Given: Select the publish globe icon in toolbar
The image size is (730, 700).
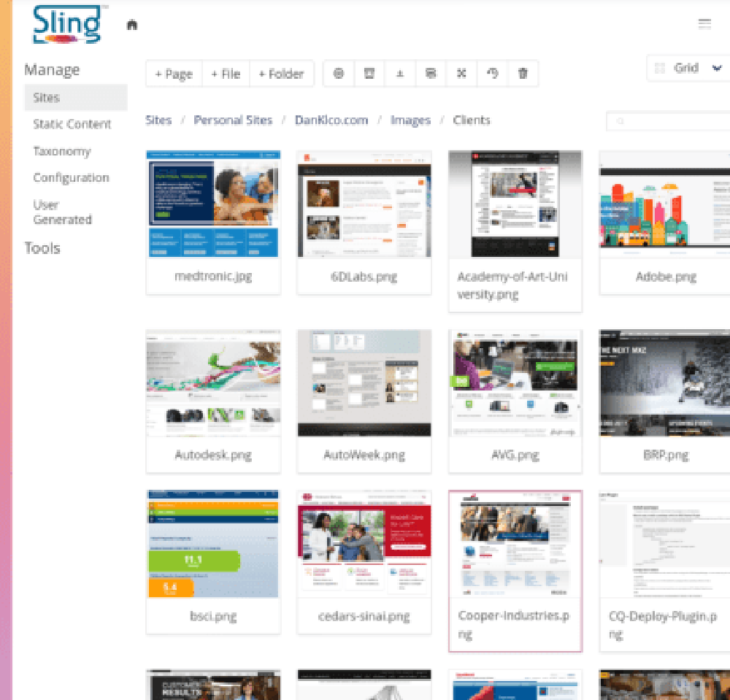Looking at the screenshot, I should 337,73.
